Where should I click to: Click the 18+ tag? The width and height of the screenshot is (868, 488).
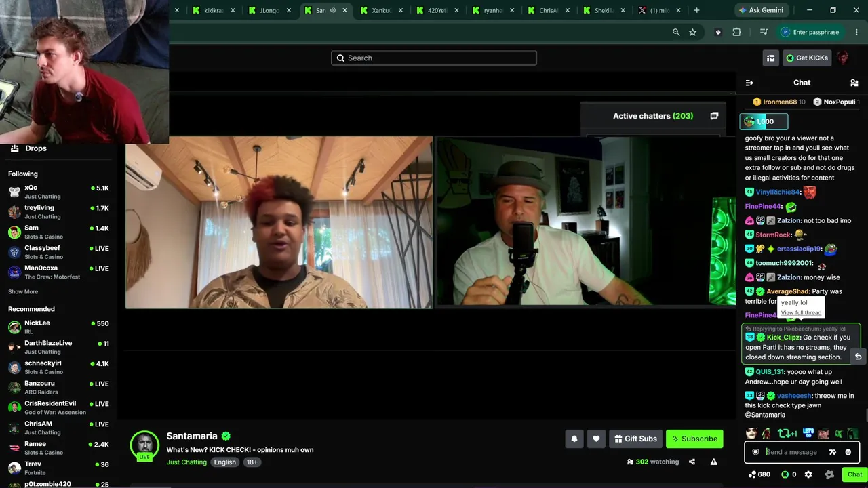point(252,462)
